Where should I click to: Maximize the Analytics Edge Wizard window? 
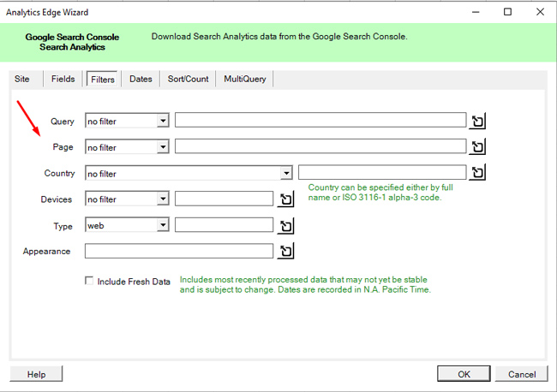507,12
